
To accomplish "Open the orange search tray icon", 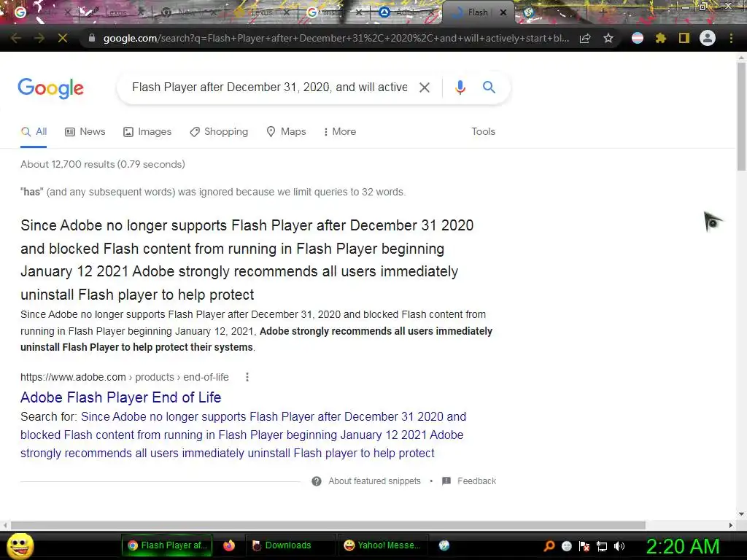I will [549, 546].
